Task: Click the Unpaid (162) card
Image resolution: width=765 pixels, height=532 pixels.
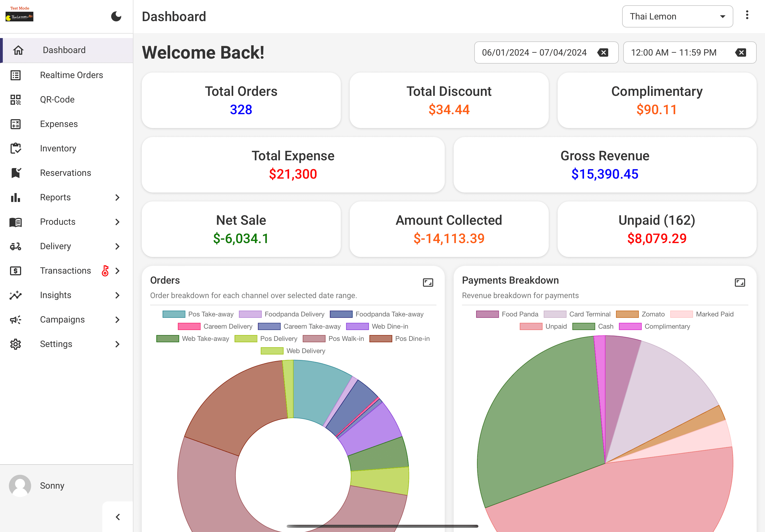Action: [x=657, y=229]
